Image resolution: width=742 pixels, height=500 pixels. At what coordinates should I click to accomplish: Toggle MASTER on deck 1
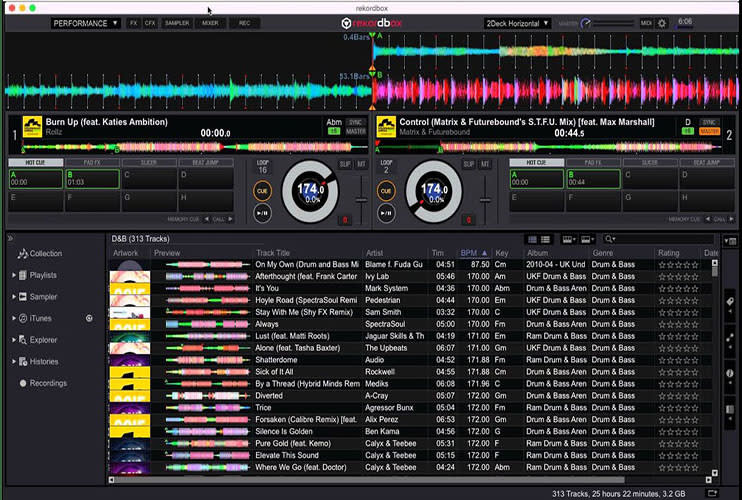355,131
